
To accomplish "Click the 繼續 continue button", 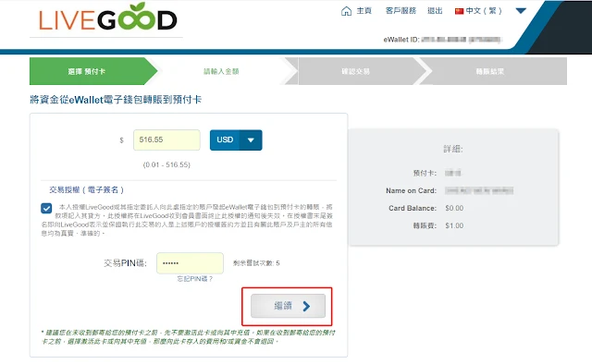I will point(288,306).
